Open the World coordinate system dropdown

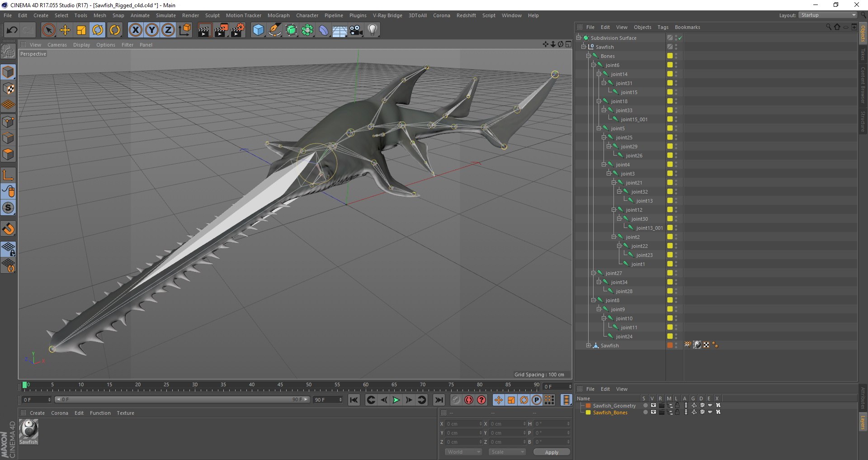(463, 452)
